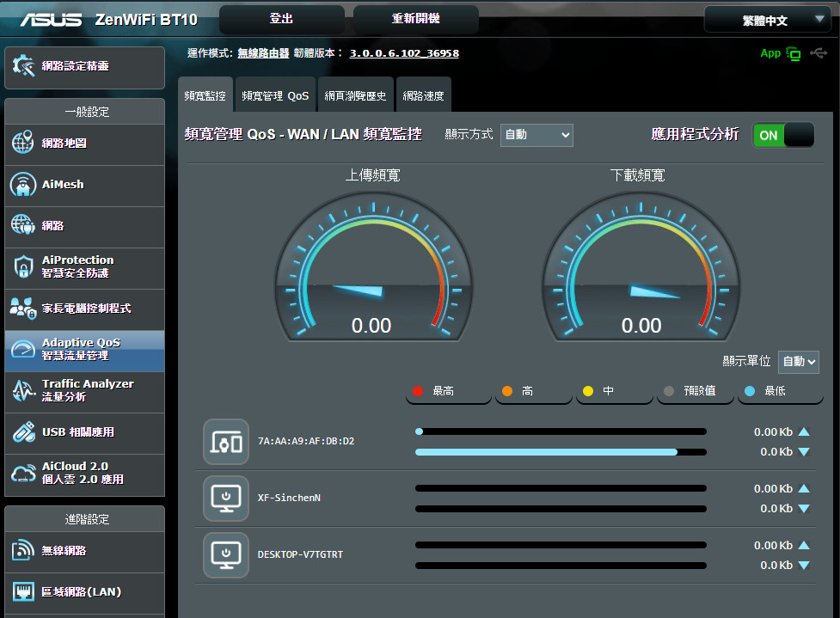This screenshot has height=618, width=840.
Task: Click the 登出 logout button
Action: [x=281, y=19]
